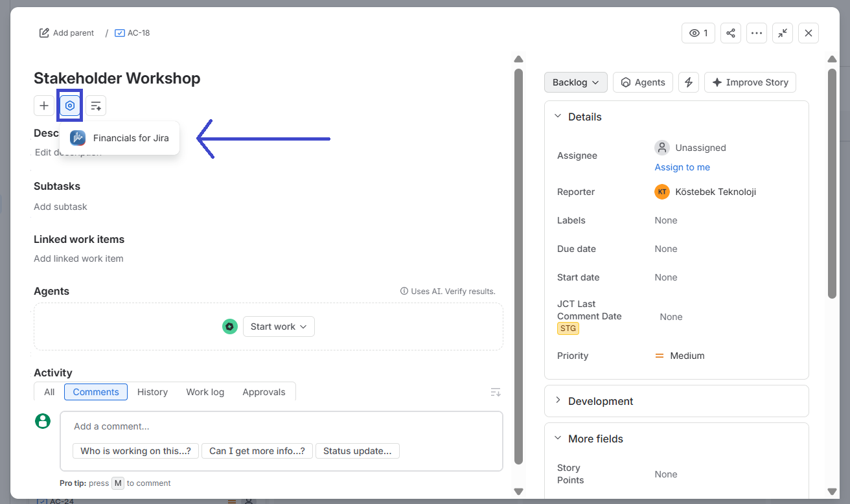Screen dimensions: 850x504
Task: Click the Add parent link text
Action: pos(73,33)
